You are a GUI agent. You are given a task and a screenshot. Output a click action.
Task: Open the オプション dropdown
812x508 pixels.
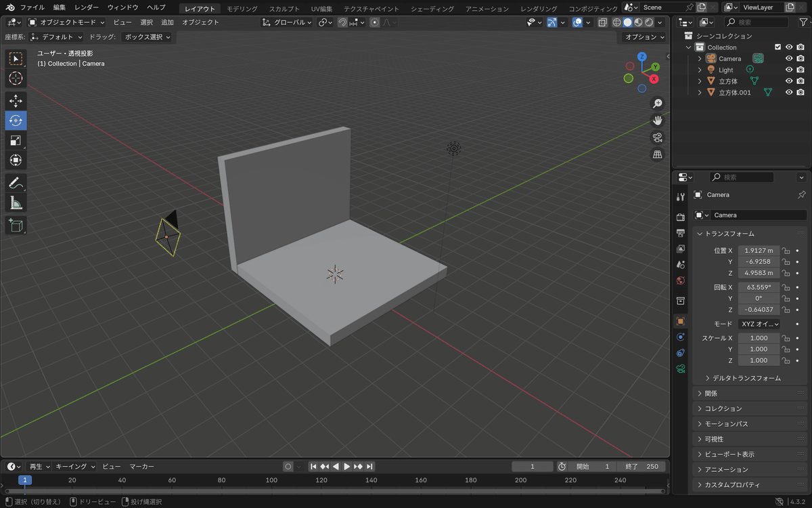(645, 37)
